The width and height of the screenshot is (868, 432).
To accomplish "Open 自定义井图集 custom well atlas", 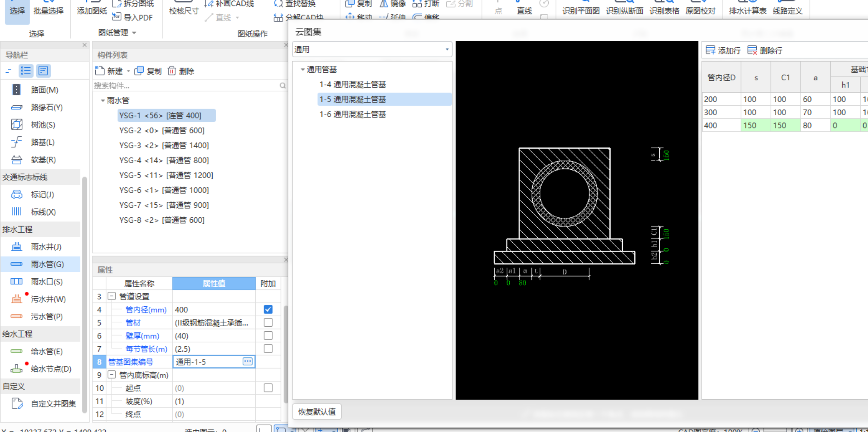I will coord(43,404).
